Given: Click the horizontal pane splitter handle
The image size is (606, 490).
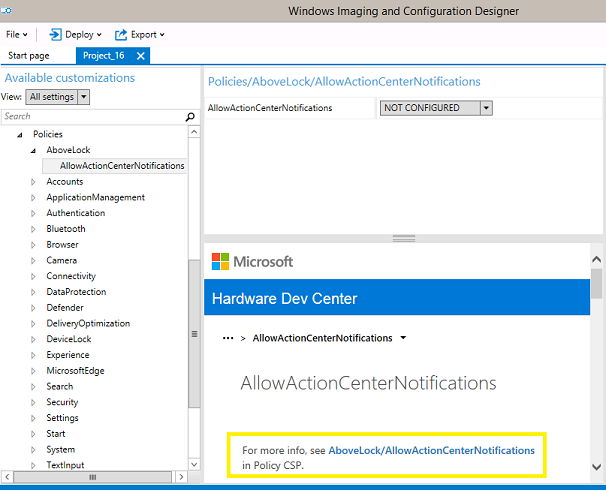Looking at the screenshot, I should [404, 238].
